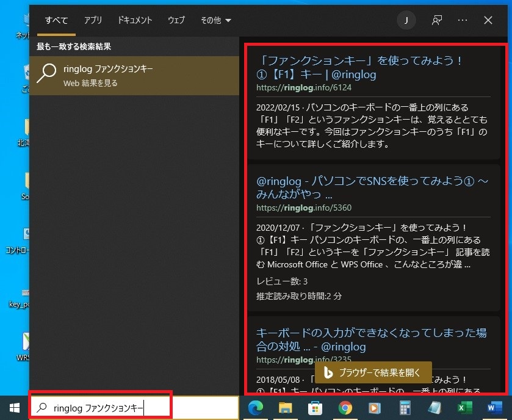
Task: Launch Microsoft Edge from taskbar
Action: coord(256,408)
